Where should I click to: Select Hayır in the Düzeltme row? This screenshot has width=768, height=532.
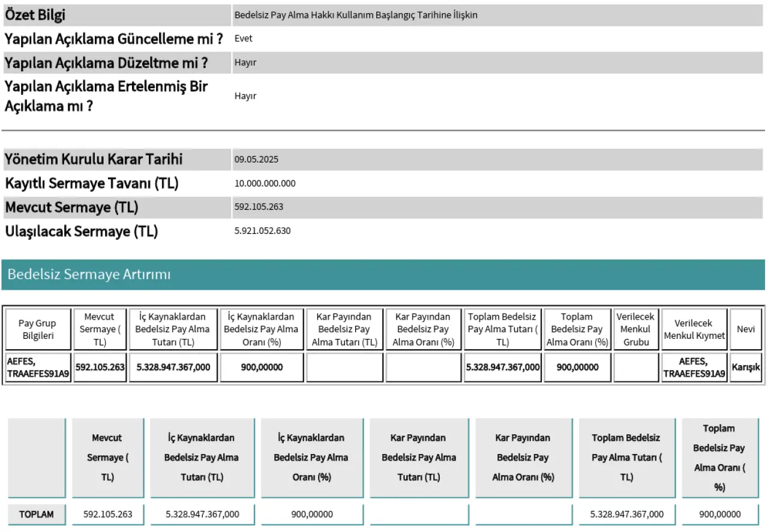(x=245, y=62)
